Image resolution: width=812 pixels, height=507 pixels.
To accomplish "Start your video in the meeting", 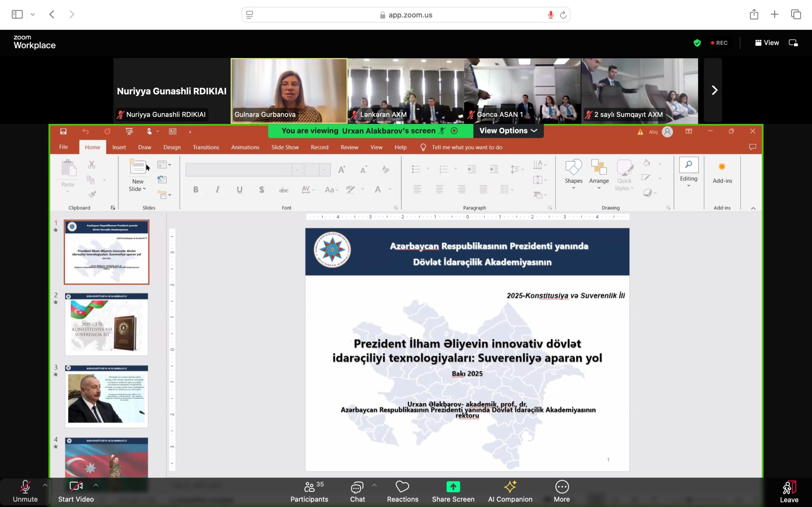I will [x=75, y=491].
